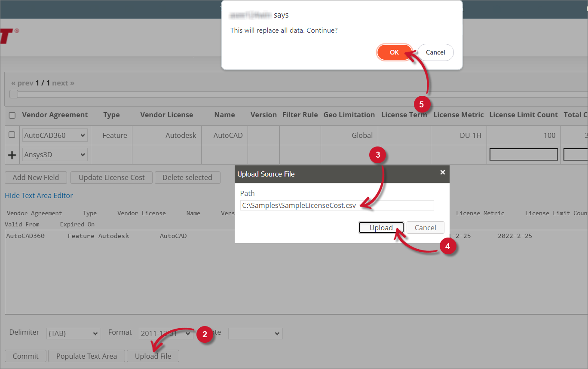Open the Vendor Agreement dropdown showing AutoCAD360
This screenshot has height=369, width=588.
coord(54,135)
